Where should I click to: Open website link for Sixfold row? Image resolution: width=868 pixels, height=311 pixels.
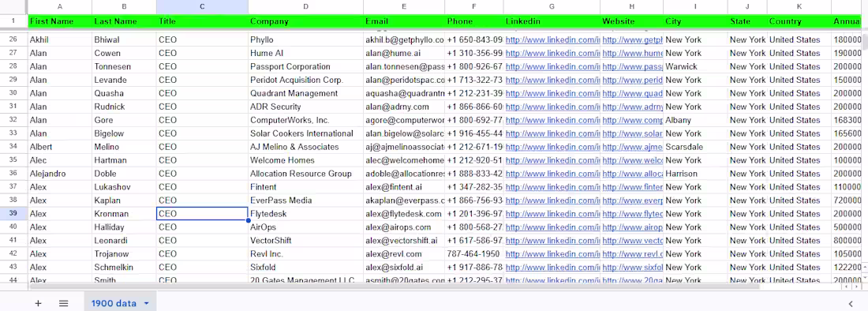633,268
